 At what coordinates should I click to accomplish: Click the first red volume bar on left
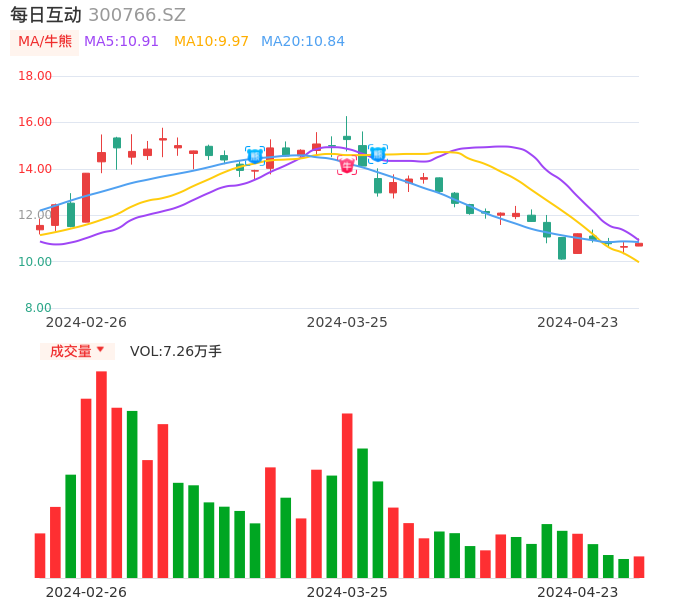(40, 555)
